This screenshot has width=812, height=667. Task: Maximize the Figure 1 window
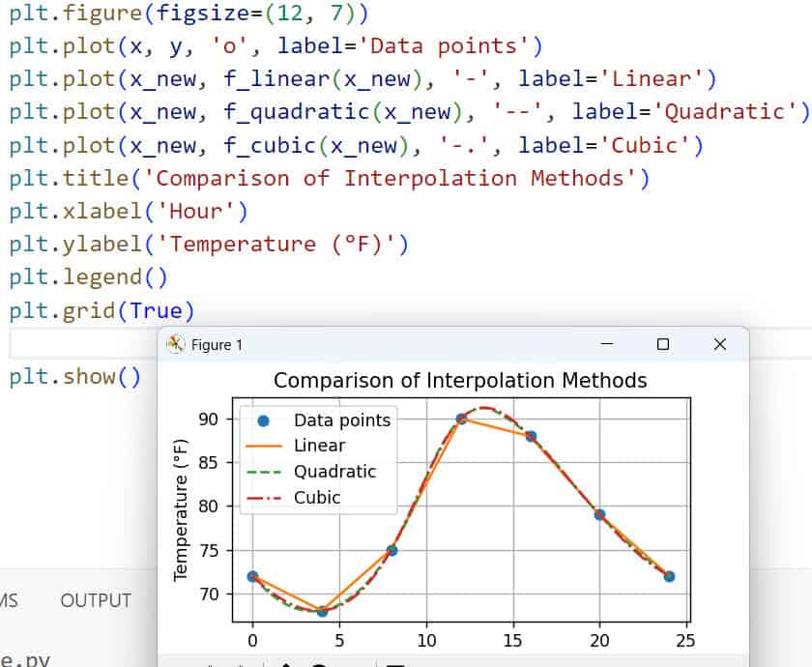(x=663, y=344)
